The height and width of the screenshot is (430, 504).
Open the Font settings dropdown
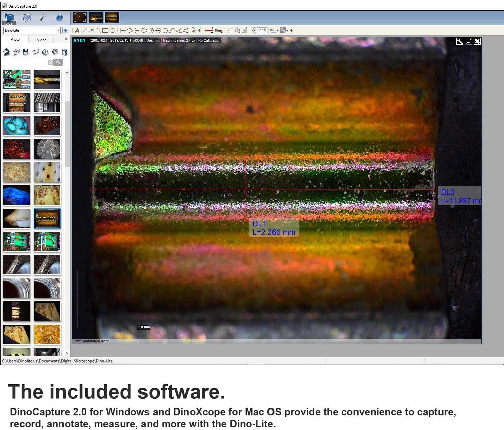tap(218, 31)
